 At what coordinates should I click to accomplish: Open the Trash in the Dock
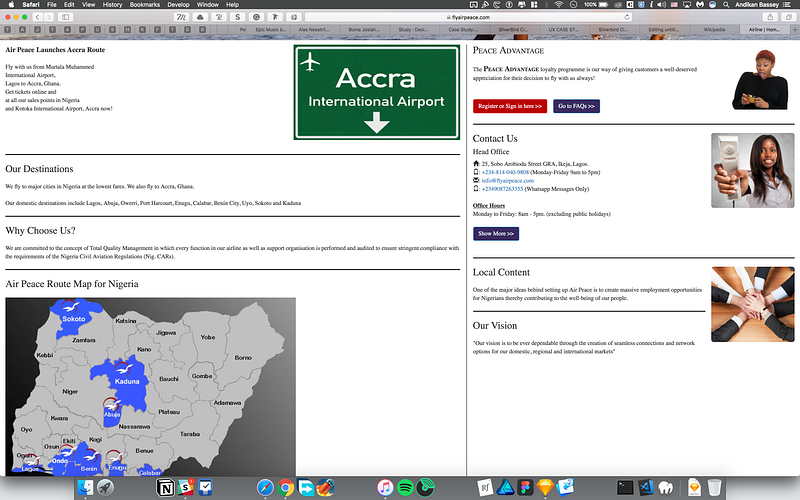(714, 488)
